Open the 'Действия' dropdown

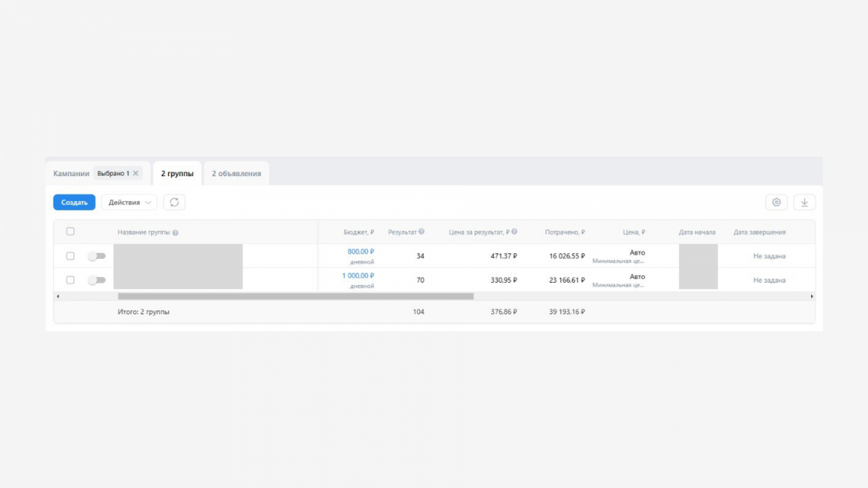tap(129, 202)
